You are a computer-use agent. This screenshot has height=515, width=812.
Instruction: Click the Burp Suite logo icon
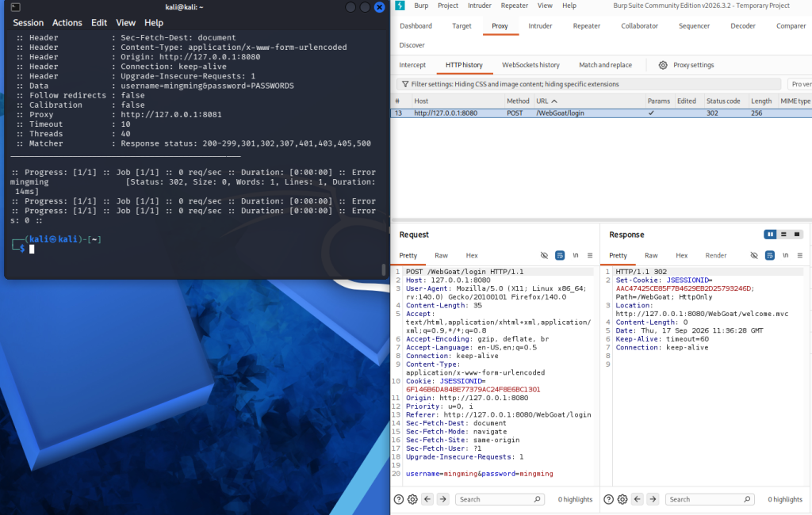(400, 6)
